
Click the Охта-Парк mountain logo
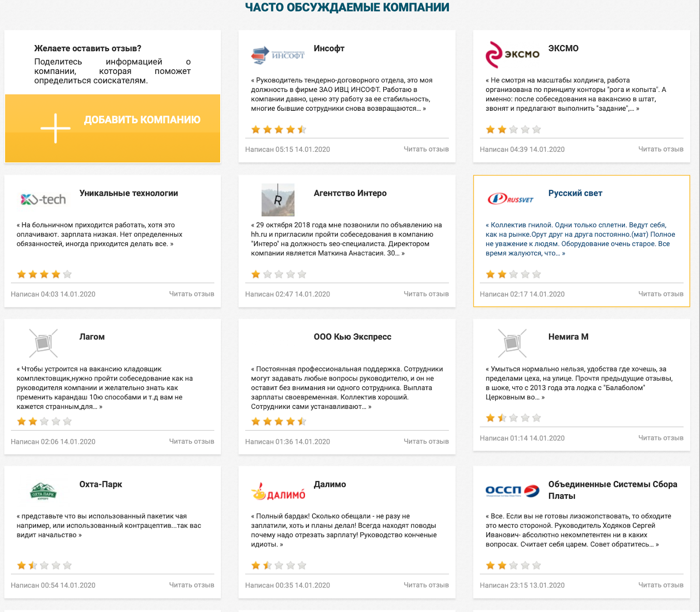click(x=43, y=491)
